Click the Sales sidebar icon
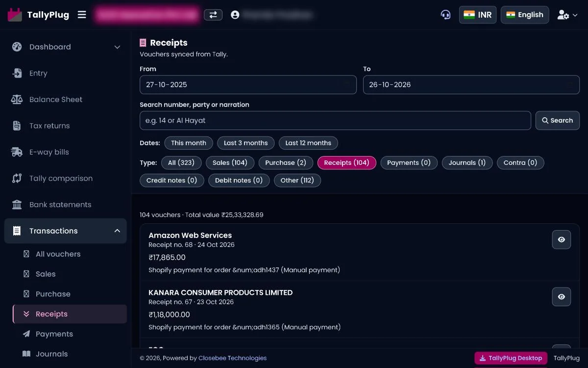588x368 pixels. [26, 274]
